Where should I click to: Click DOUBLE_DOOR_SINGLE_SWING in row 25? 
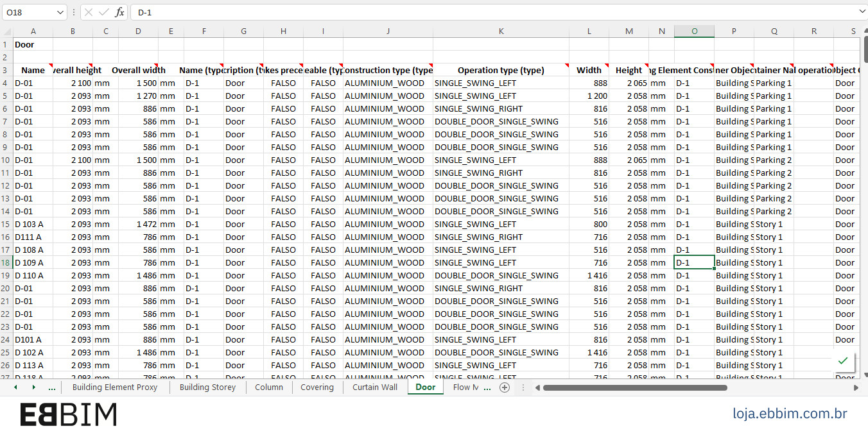click(501, 352)
